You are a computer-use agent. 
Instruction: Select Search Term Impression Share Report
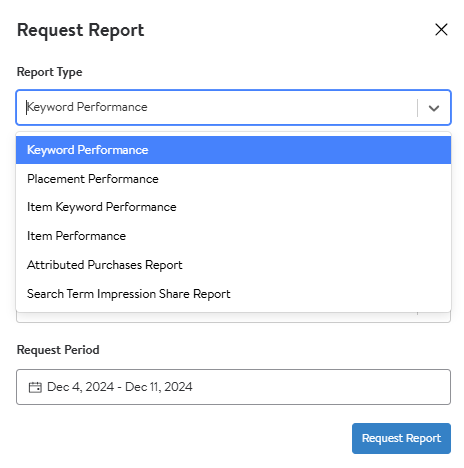233,294
